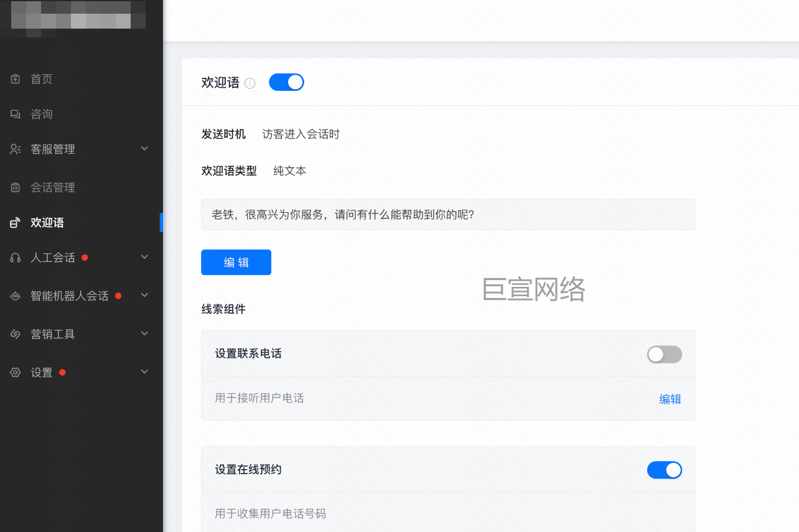
Task: Expand the 客服管理 chevron arrow
Action: coord(144,149)
